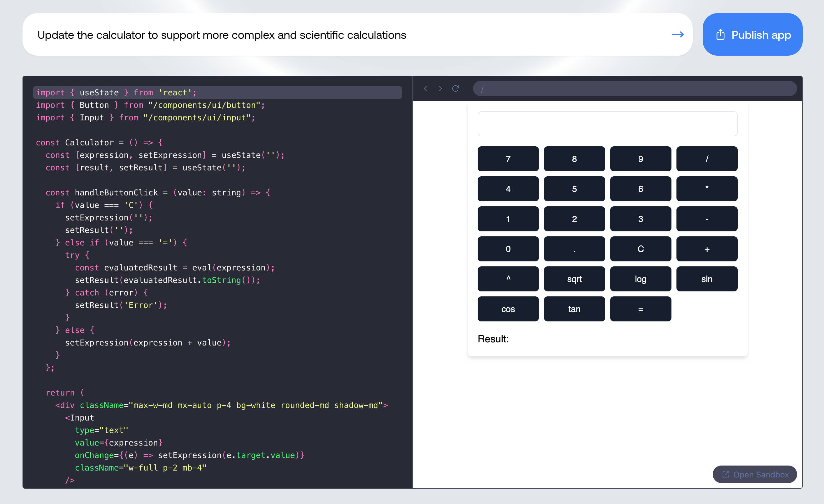Click the equals (=) button

(x=641, y=309)
